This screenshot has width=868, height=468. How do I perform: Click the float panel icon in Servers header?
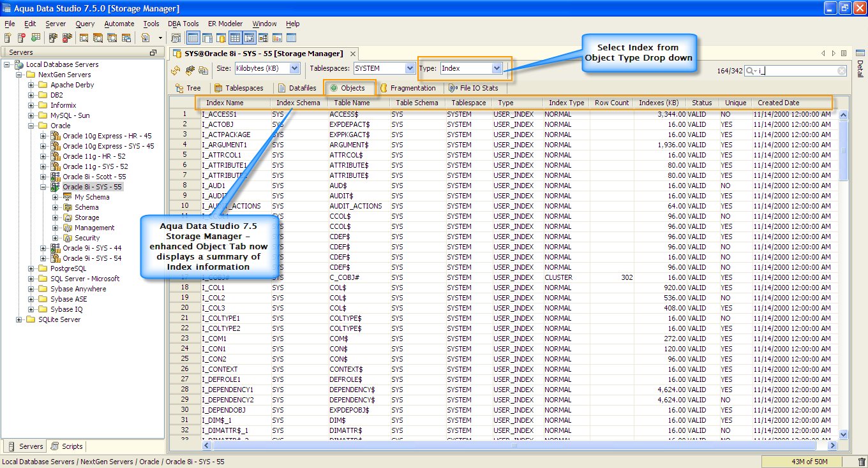(153, 53)
